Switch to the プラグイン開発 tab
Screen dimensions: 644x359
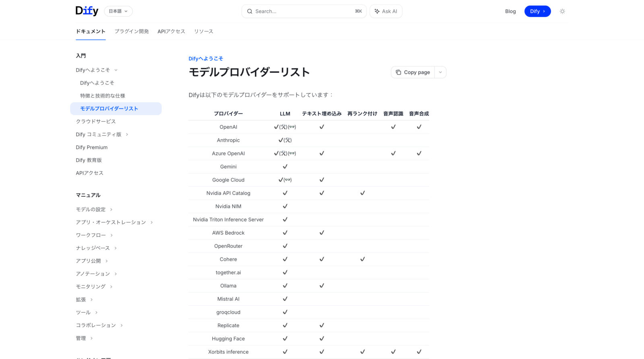132,31
